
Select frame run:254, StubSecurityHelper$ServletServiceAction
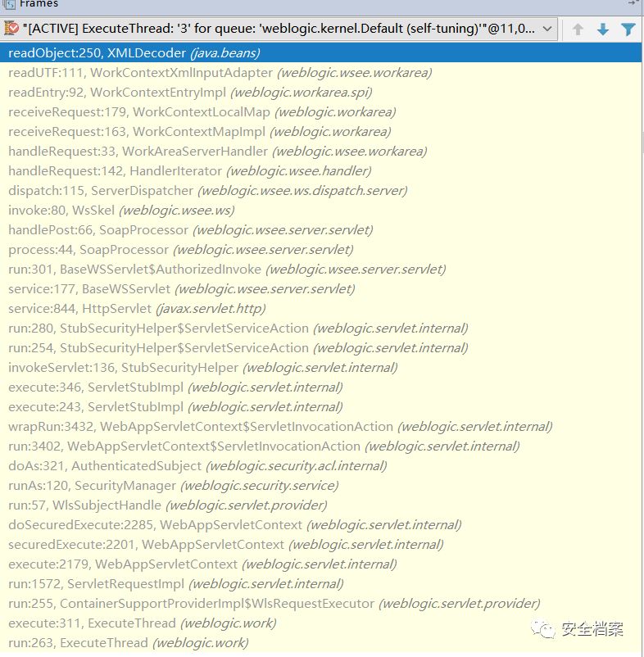coord(321,348)
